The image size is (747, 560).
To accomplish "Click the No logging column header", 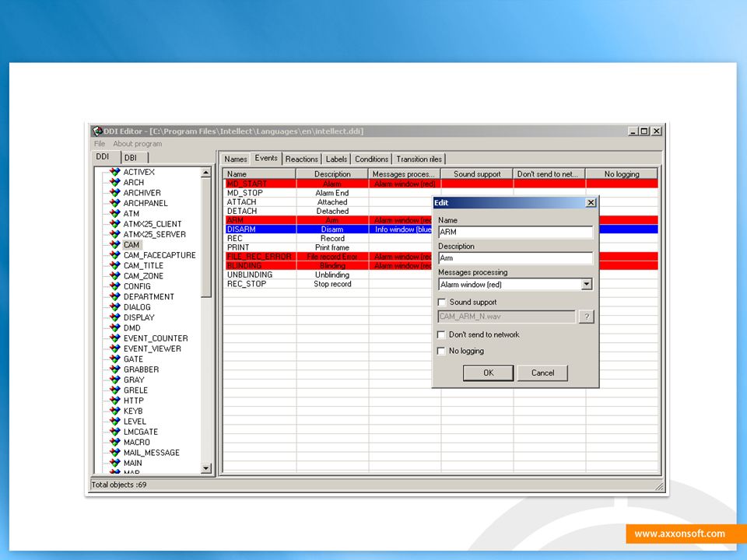I will pyautogui.click(x=622, y=173).
